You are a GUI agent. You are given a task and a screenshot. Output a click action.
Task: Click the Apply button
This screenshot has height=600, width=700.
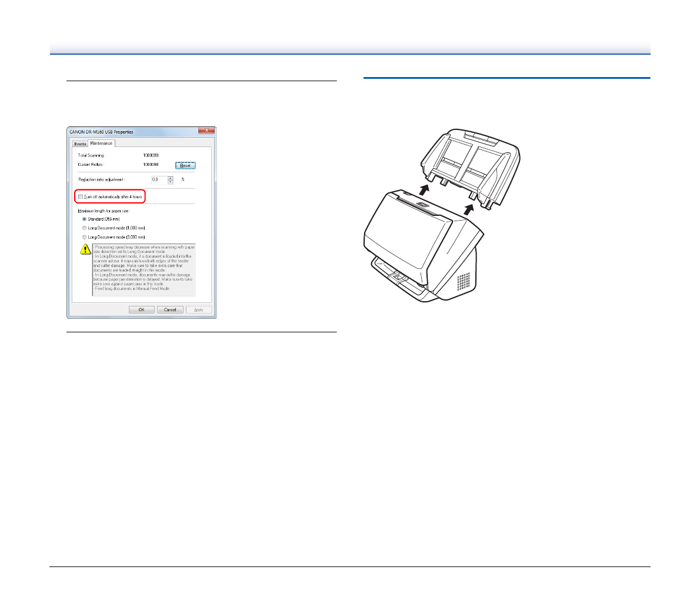coord(198,309)
